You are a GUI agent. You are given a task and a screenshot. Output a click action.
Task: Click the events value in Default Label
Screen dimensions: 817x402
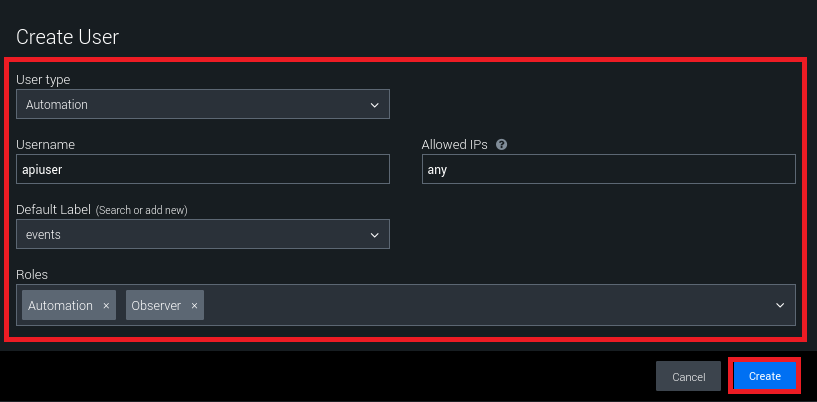pyautogui.click(x=43, y=235)
